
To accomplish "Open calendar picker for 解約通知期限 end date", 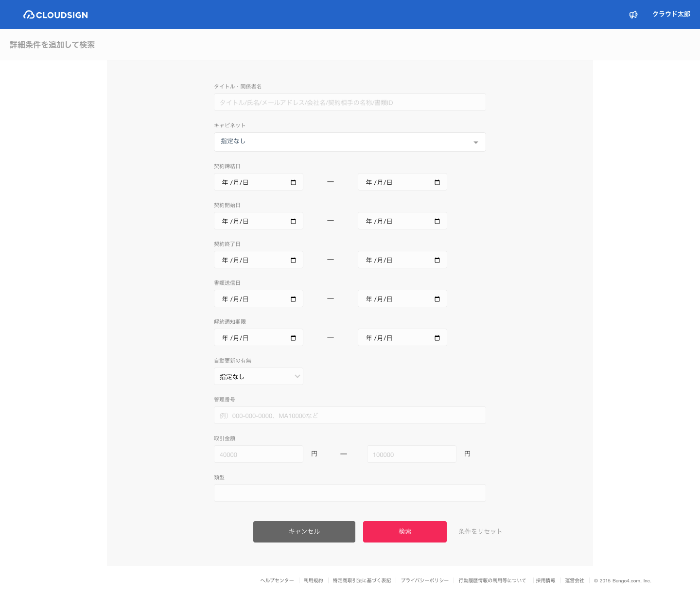I will point(437,338).
